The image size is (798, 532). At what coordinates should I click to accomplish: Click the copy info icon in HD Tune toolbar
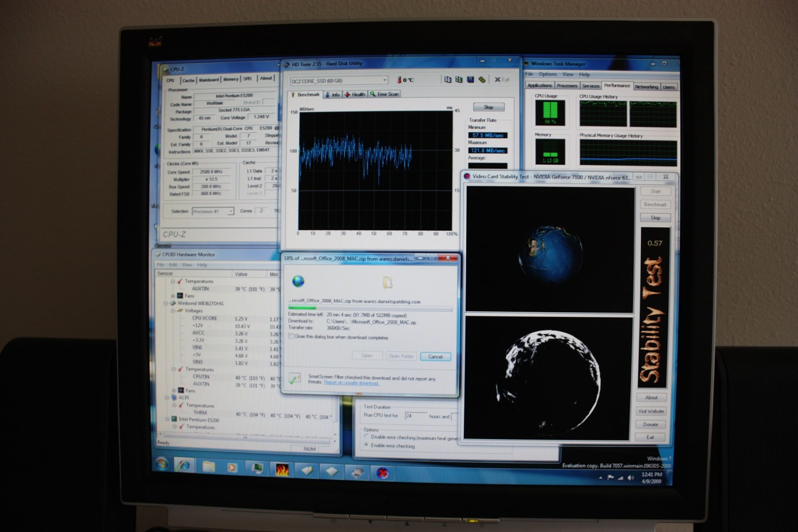tap(447, 80)
